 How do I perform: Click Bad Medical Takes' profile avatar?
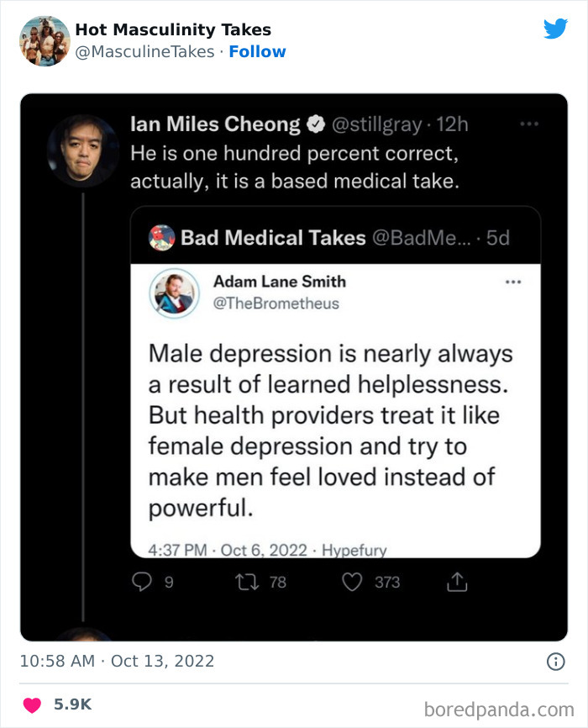pos(160,236)
